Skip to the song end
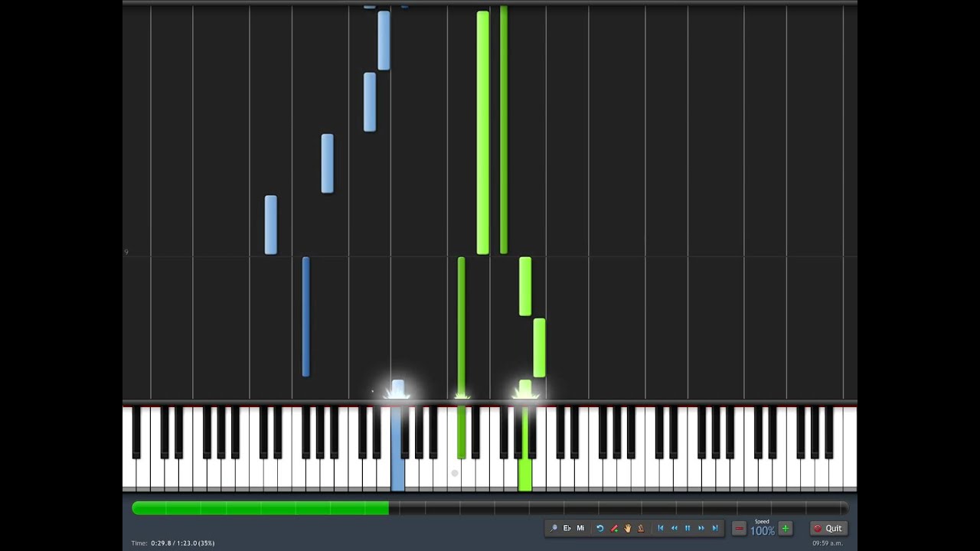 (715, 528)
